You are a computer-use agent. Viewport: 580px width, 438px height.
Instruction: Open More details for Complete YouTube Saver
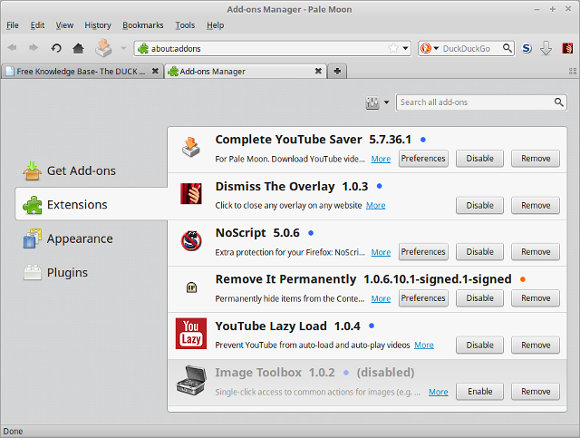click(x=381, y=159)
